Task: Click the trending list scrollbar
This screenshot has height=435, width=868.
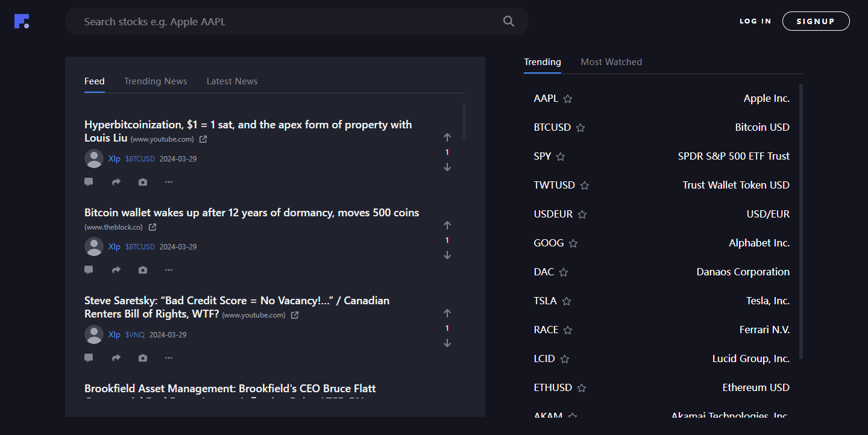Action: pyautogui.click(x=801, y=222)
